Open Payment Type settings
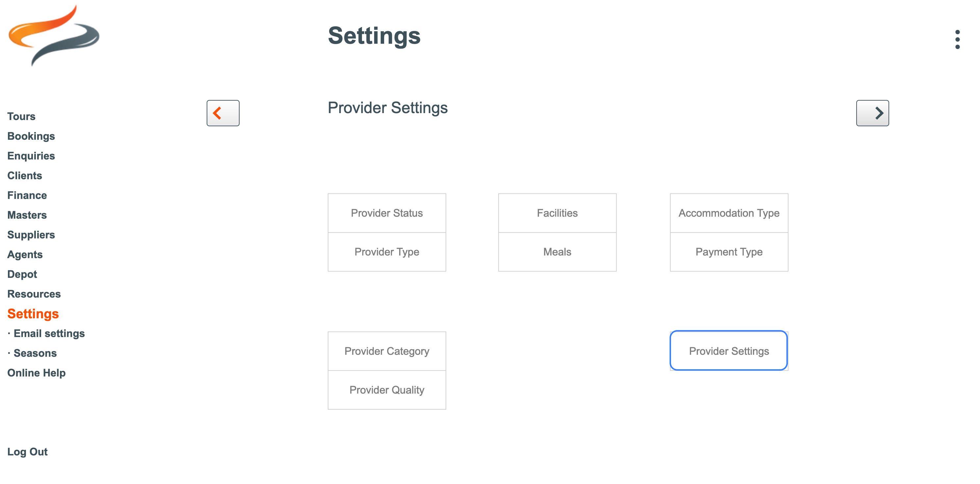The image size is (980, 484). click(x=729, y=252)
